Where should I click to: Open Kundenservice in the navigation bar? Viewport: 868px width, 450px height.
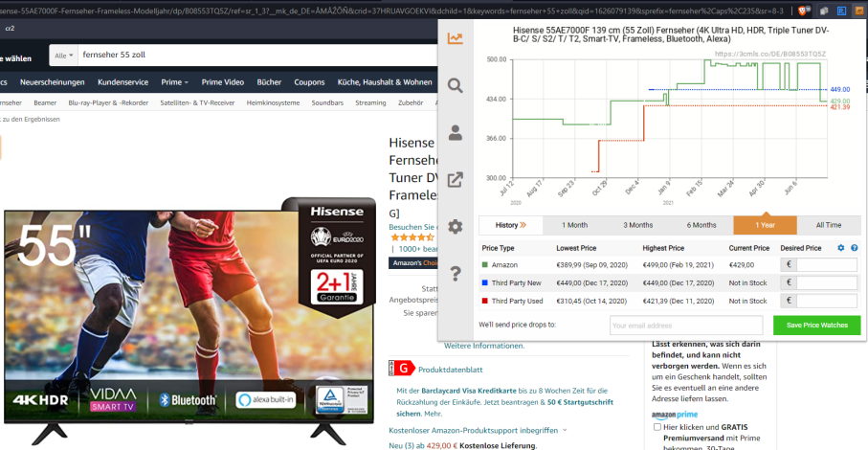tap(122, 82)
